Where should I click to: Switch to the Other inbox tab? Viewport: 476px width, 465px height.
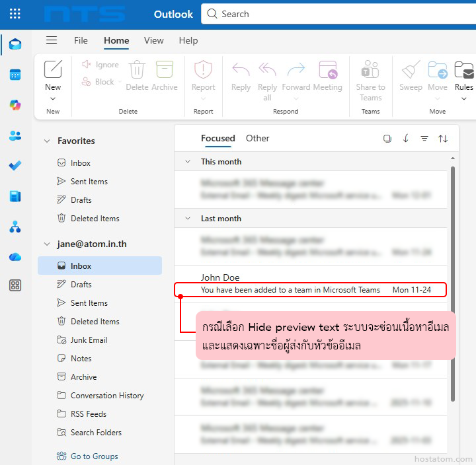257,138
